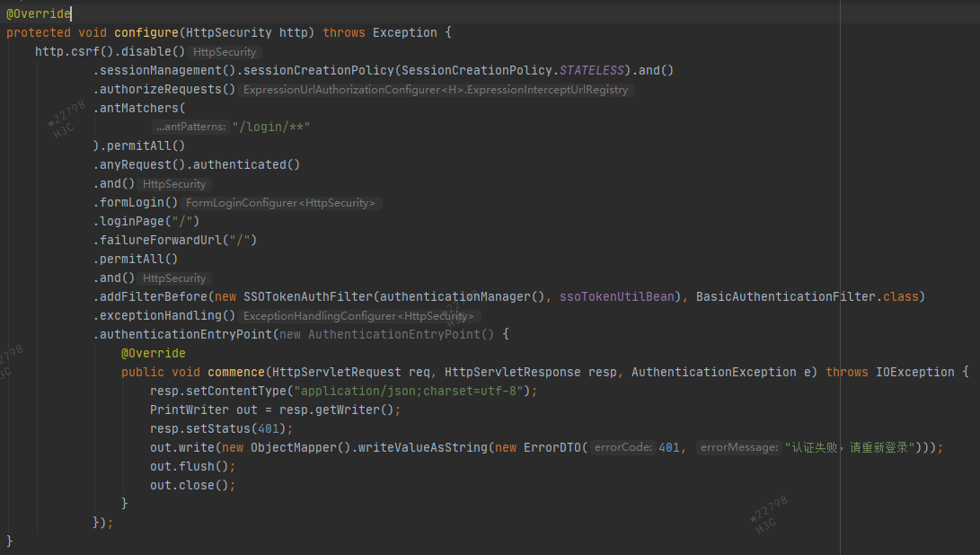Click the errorMessage: parameter hint
The width and height of the screenshot is (980, 555).
point(738,447)
